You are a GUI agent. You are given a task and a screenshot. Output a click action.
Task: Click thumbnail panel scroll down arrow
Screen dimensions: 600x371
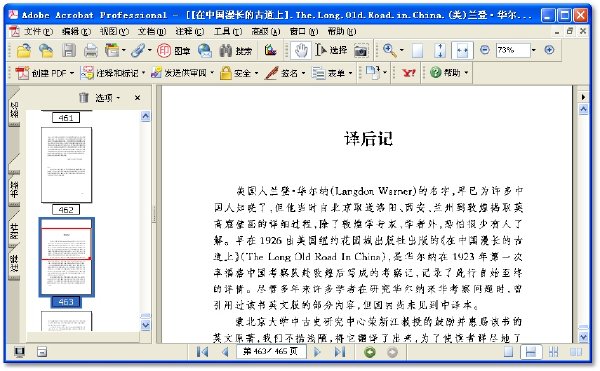point(145,325)
